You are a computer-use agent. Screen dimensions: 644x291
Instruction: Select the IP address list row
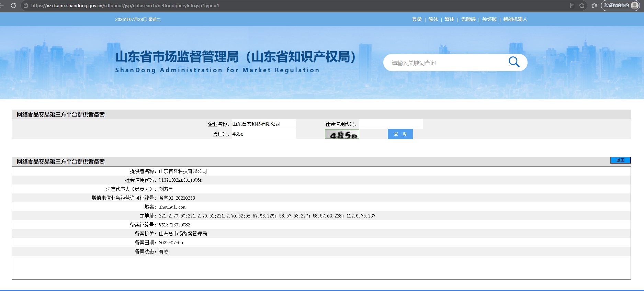click(x=267, y=216)
